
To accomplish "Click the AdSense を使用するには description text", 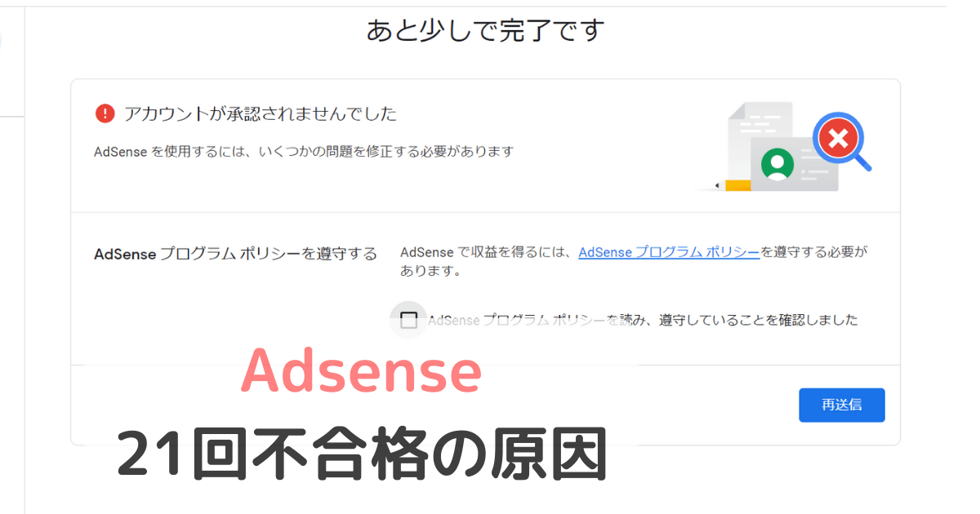I will [x=304, y=151].
